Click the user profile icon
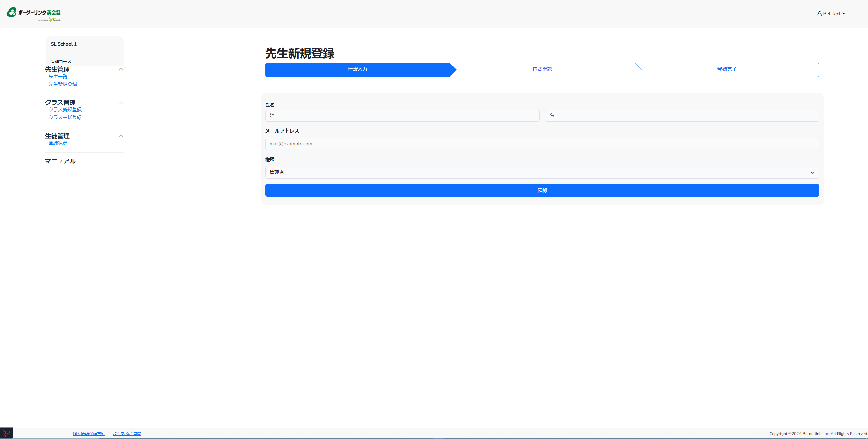Screen dimensions: 868x439 (x=819, y=14)
